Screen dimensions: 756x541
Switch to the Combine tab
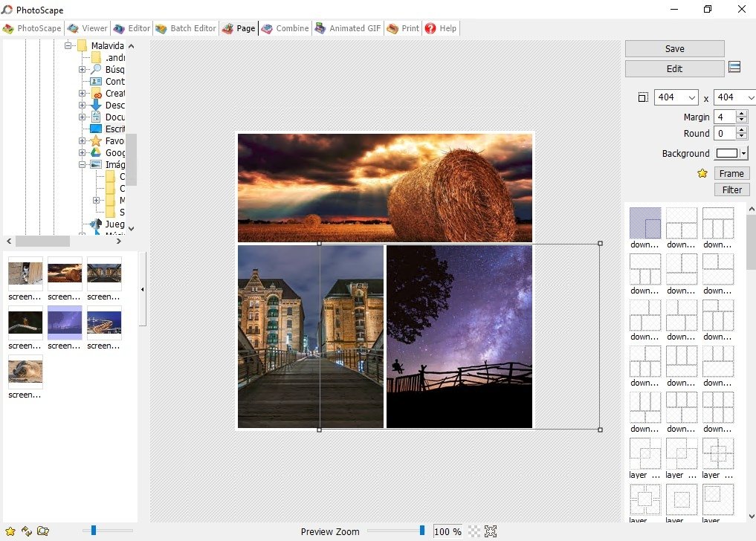[285, 28]
